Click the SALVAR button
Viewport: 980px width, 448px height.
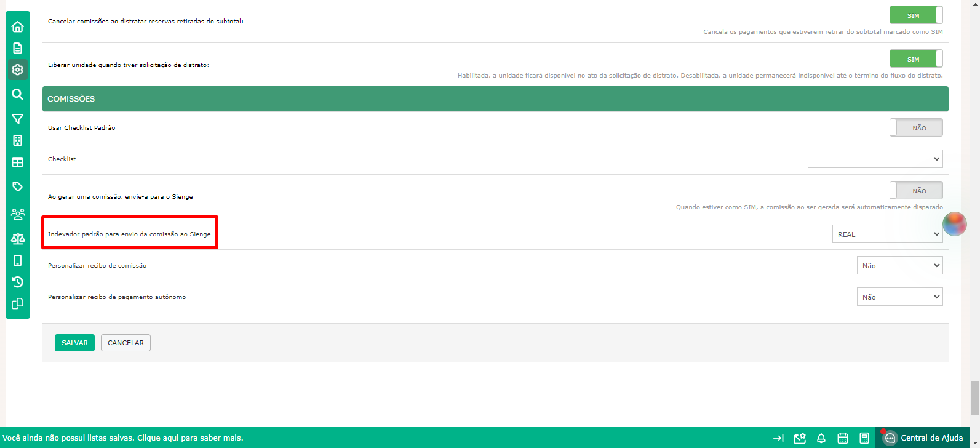tap(74, 343)
